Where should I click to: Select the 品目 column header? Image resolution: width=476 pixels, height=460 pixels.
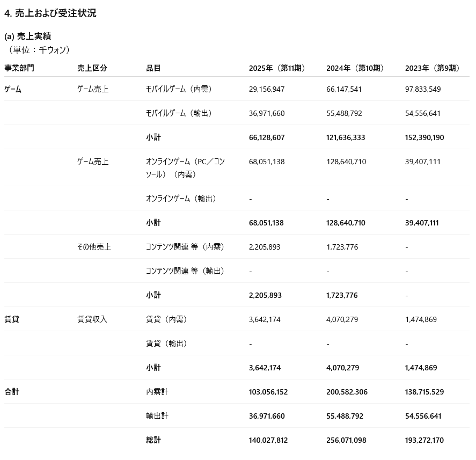153,68
